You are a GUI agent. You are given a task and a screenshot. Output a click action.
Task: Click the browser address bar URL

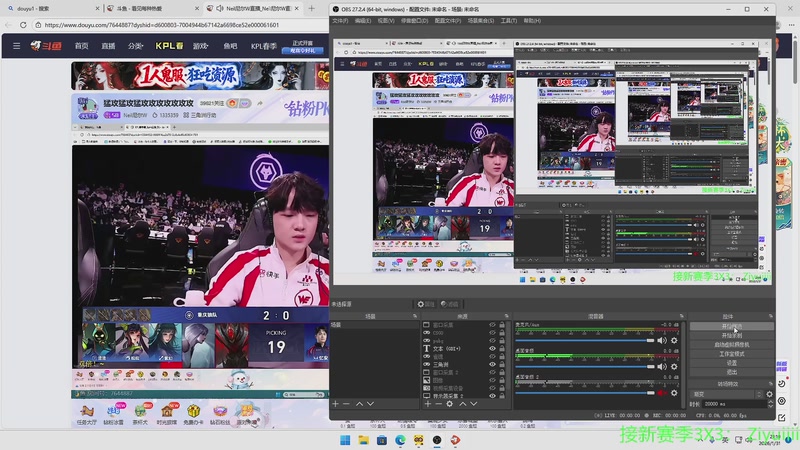tap(161, 24)
